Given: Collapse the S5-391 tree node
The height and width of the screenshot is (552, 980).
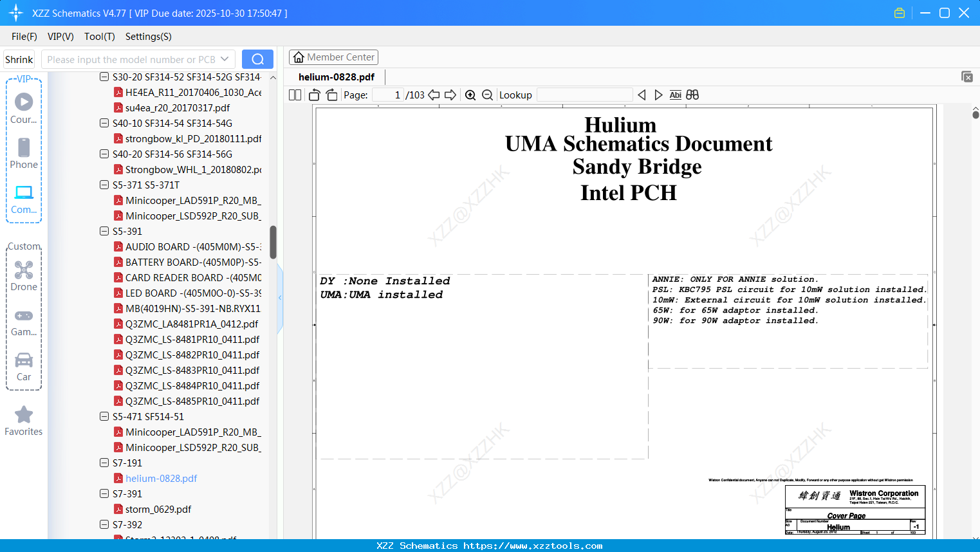Looking at the screenshot, I should 104,231.
